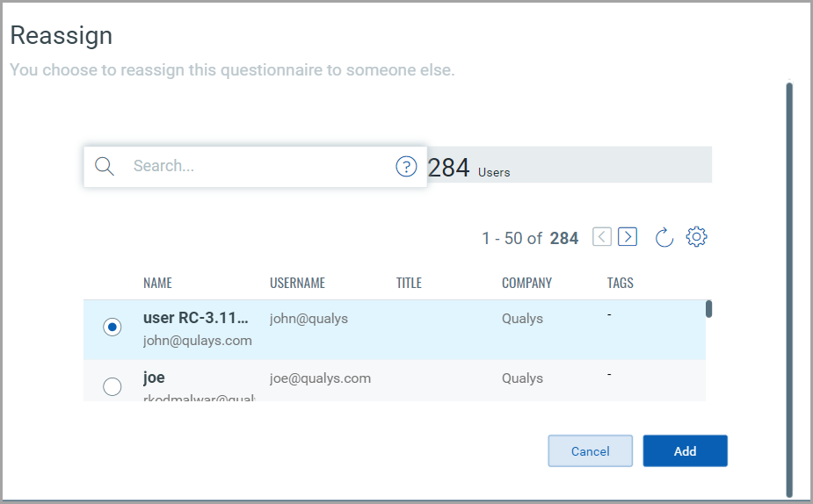This screenshot has height=504, width=813.
Task: Click the dialog's outer vertical scrollbar
Action: coord(789,290)
